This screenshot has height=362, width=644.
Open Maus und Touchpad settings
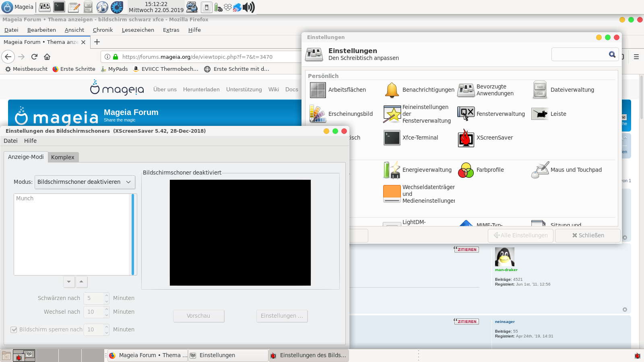[567, 170]
